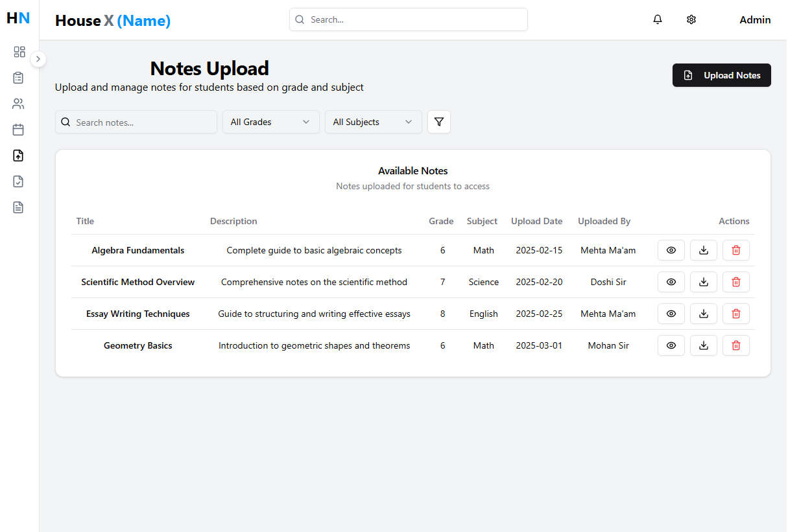812x532 pixels.
Task: Select the Essay Writing Techniques title
Action: click(x=138, y=314)
